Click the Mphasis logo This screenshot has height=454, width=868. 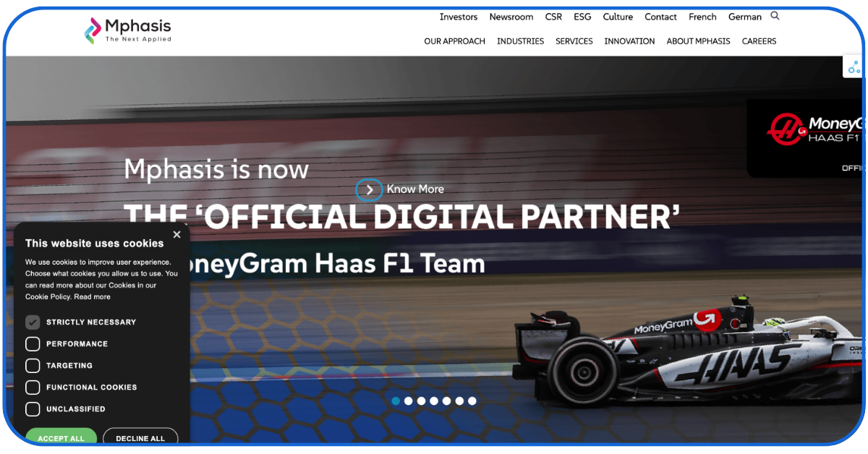[128, 30]
